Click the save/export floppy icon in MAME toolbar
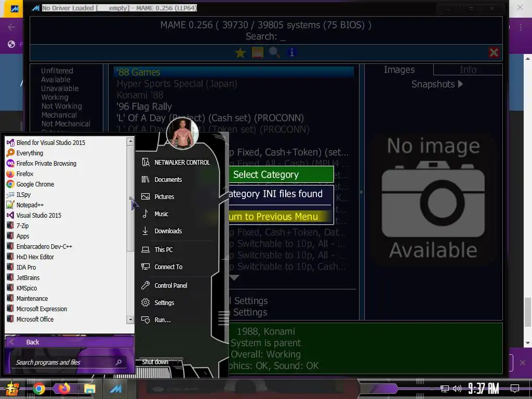The height and width of the screenshot is (399, 532). point(258,52)
